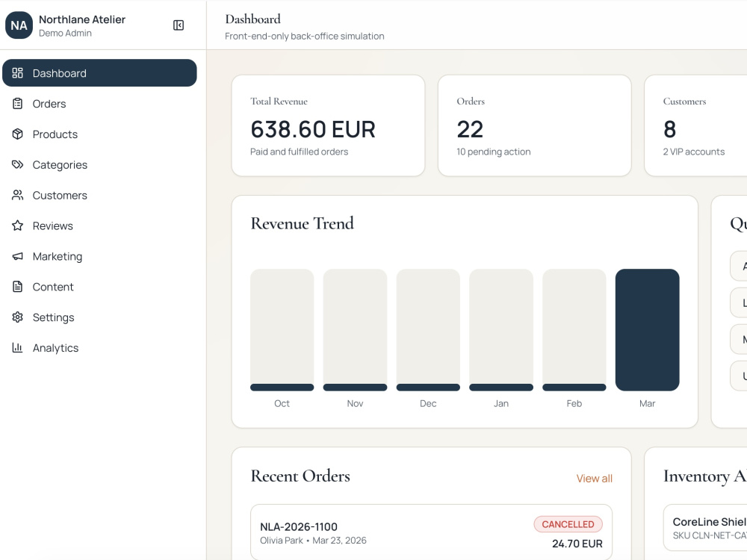Click the Recent Orders heading
This screenshot has width=747, height=560.
point(300,476)
